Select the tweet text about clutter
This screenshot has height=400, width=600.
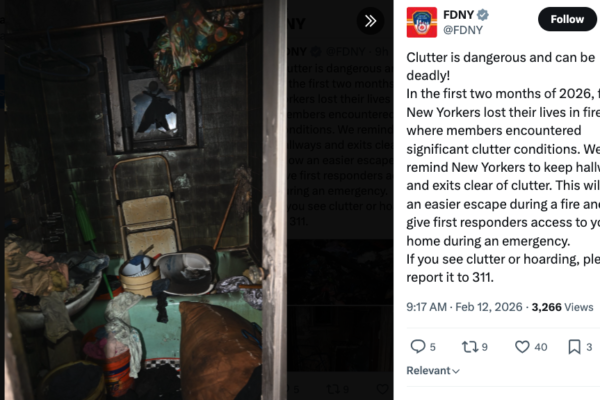(x=503, y=167)
